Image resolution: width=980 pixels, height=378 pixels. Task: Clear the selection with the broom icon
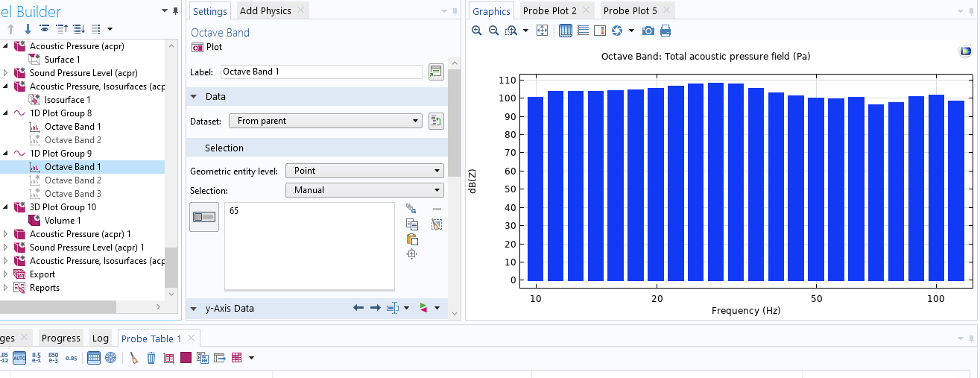coord(437,224)
